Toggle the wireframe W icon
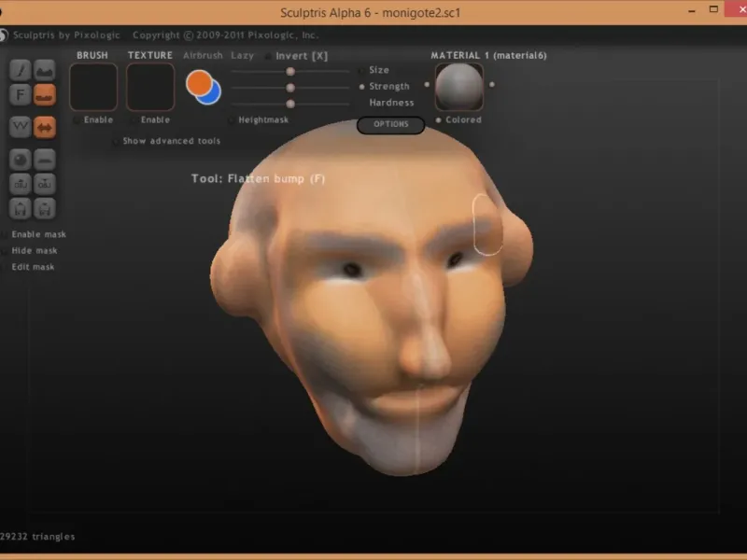The height and width of the screenshot is (560, 747). pos(20,126)
